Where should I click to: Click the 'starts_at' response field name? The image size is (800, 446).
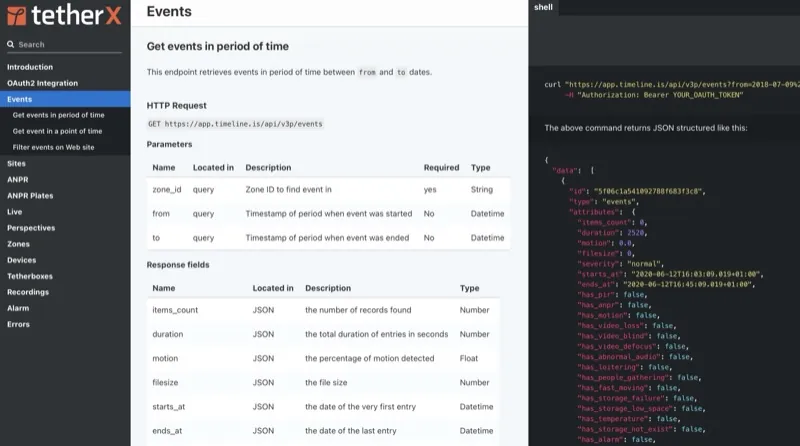pos(168,407)
